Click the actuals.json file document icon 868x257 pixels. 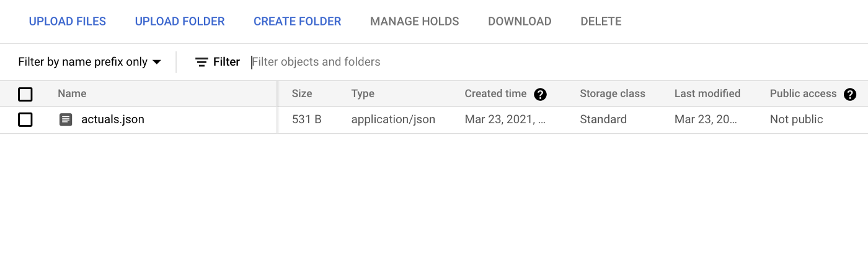coord(66,120)
